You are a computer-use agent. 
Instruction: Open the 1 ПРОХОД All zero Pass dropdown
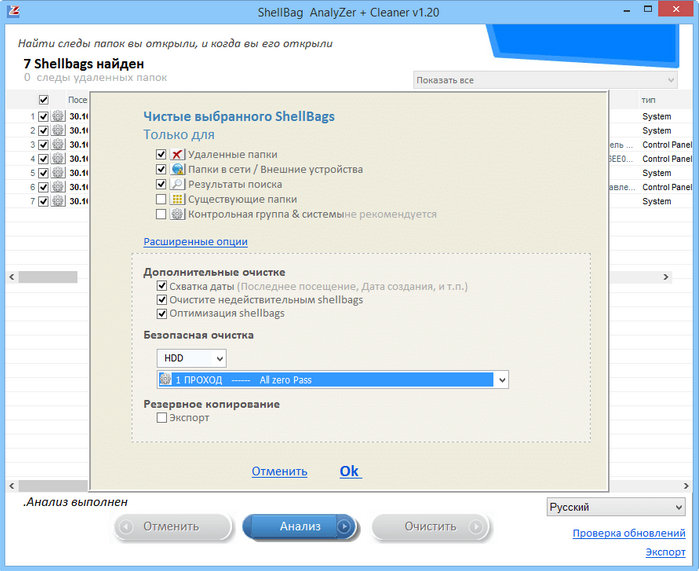(x=333, y=380)
